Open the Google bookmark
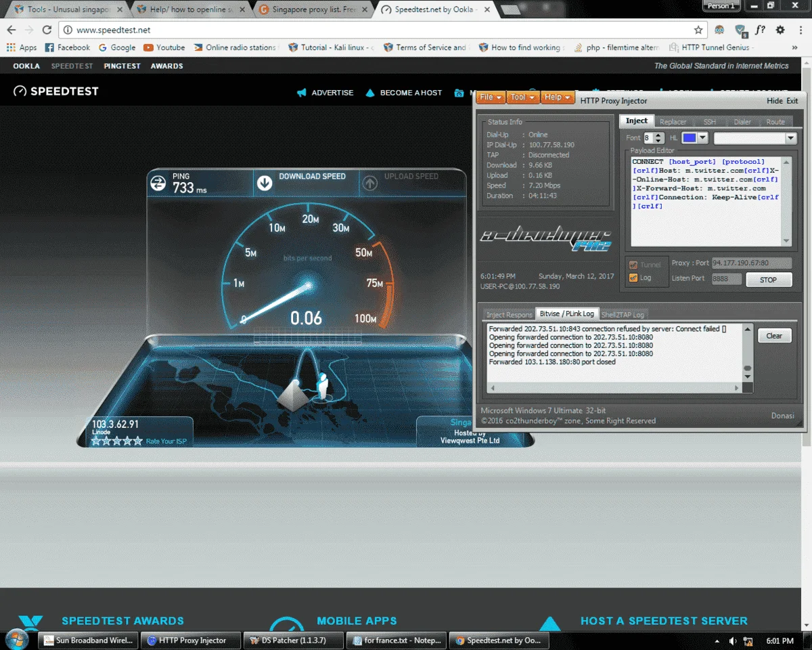812x650 pixels. point(117,47)
